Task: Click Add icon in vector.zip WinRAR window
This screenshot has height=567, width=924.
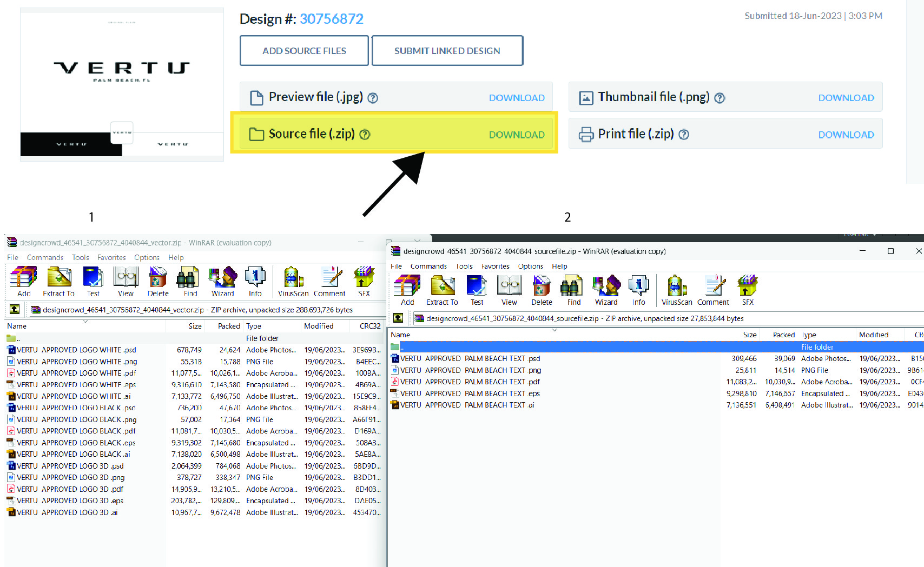Action: pos(24,281)
